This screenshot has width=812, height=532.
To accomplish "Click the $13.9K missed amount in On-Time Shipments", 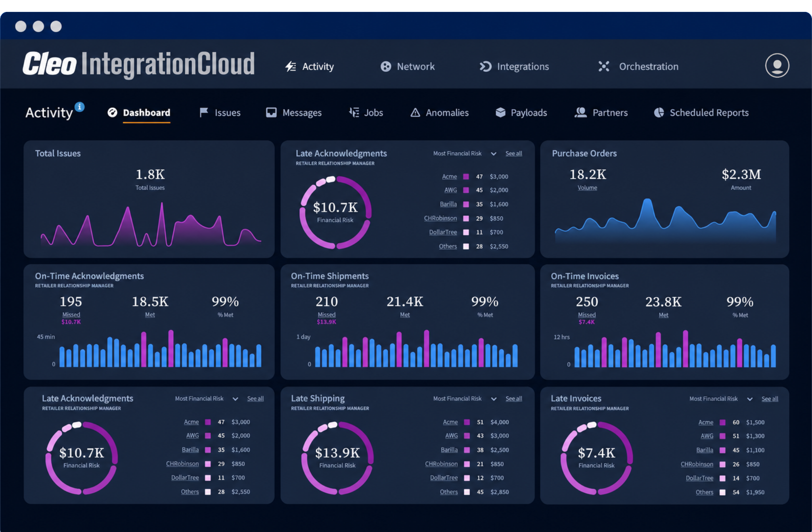I will point(326,322).
